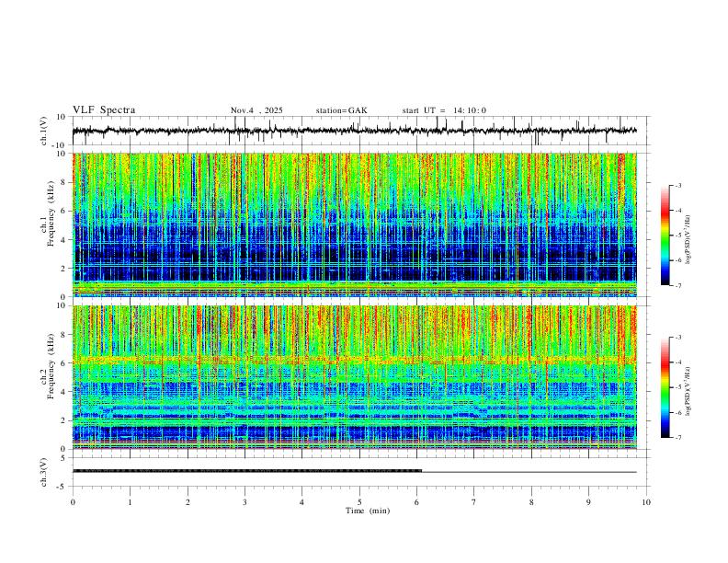
Task: Click the ch.2 spectrogram color bar
Action: (x=665, y=387)
